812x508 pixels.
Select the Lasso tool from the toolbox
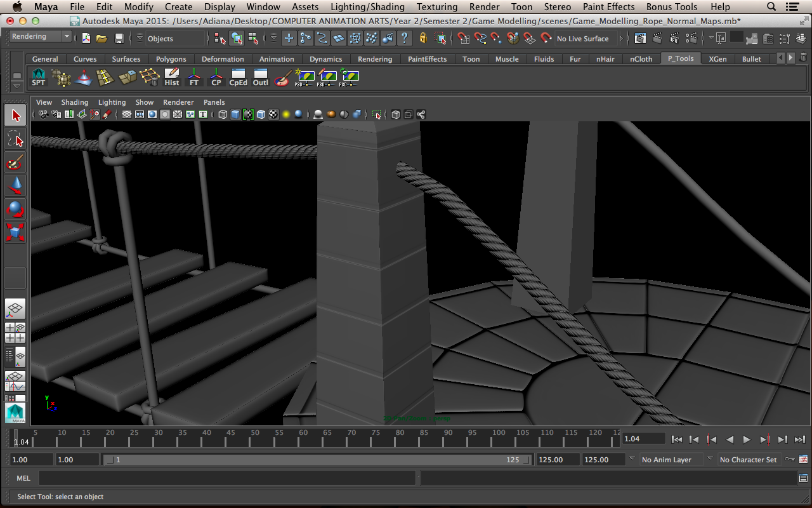tap(15, 138)
